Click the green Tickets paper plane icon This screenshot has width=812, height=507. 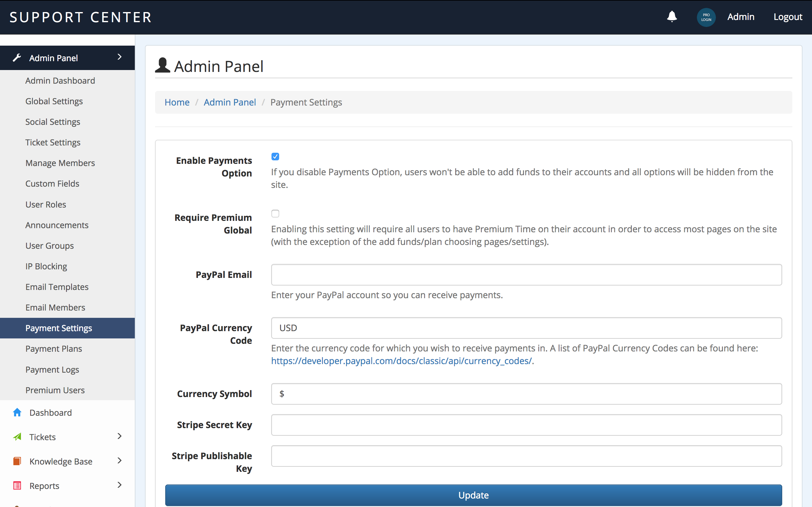(x=17, y=437)
